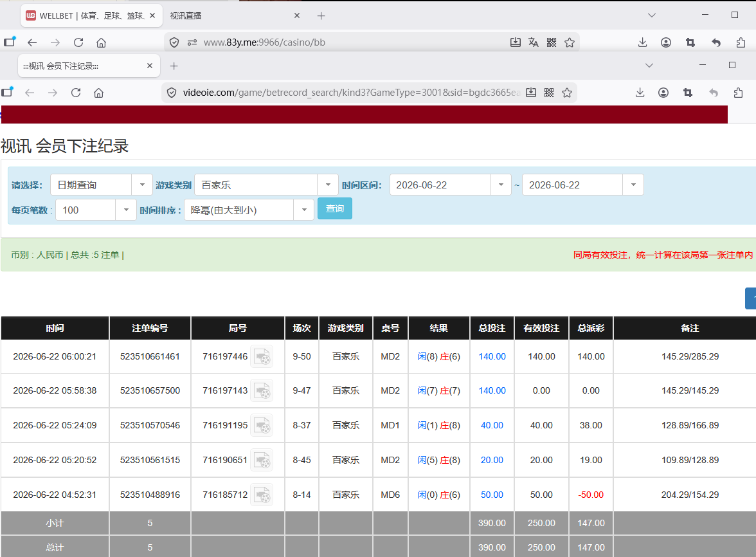
Task: Go back in the outer browser window
Action: (32, 42)
